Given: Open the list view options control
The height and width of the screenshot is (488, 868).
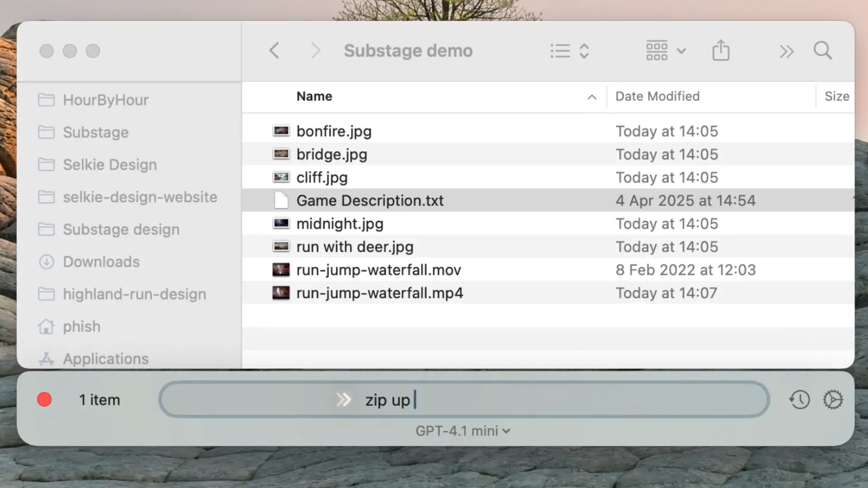Looking at the screenshot, I should click(x=570, y=51).
